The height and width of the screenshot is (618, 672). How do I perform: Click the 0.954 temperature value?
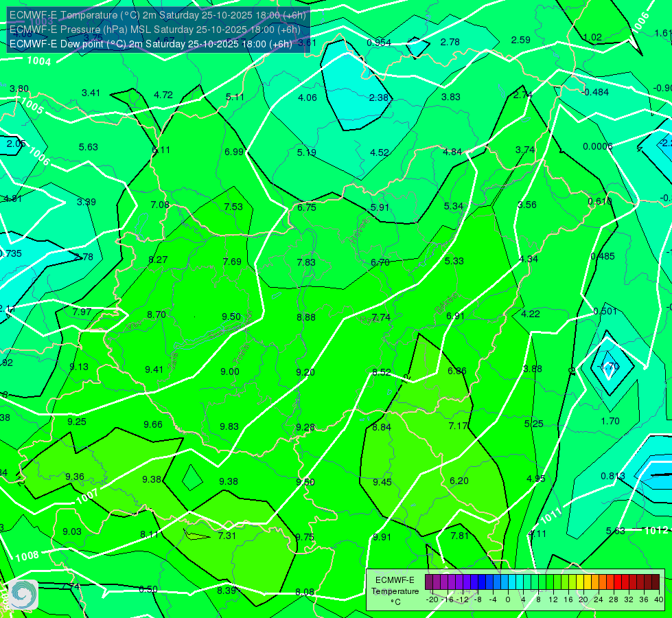coord(379,43)
